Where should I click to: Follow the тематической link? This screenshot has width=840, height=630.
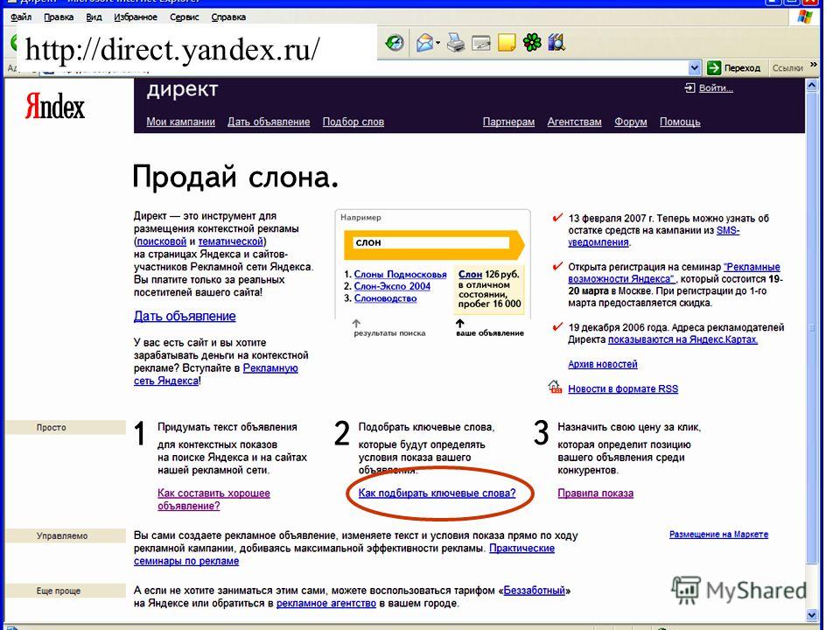point(231,241)
